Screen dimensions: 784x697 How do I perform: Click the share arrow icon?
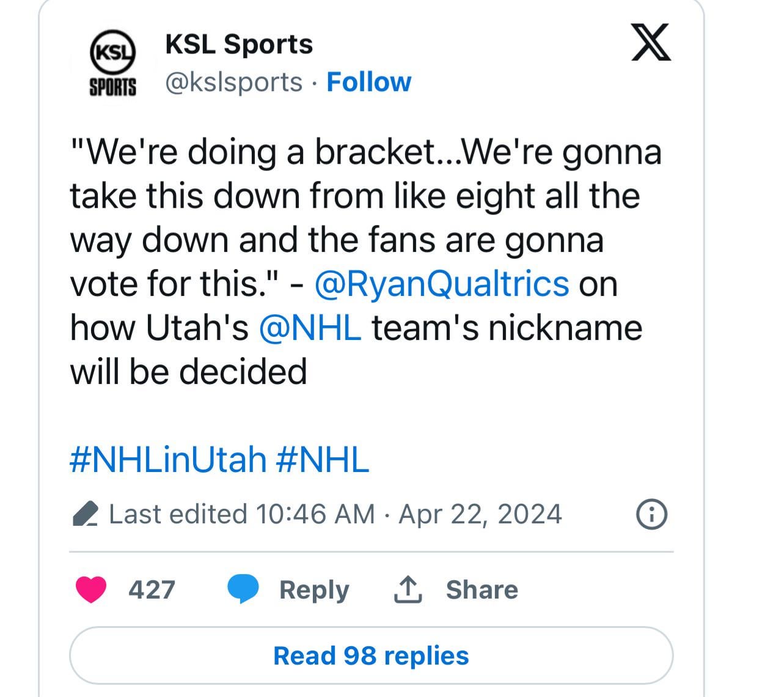408,589
